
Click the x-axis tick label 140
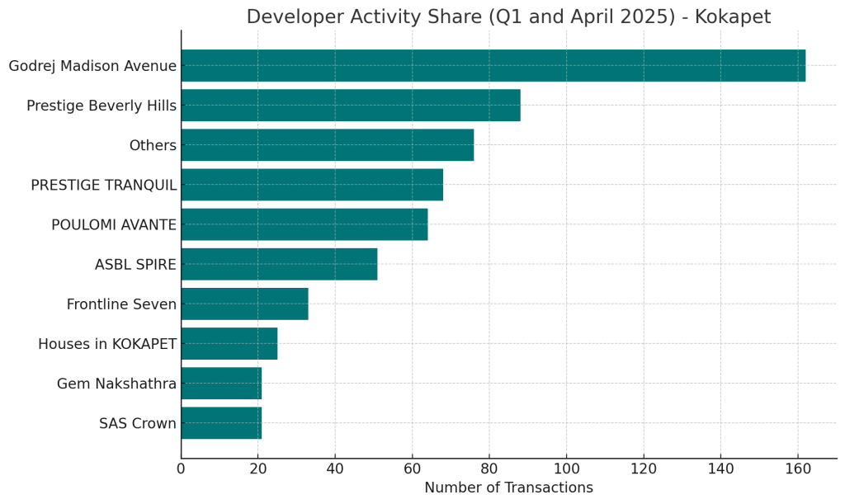pyautogui.click(x=720, y=469)
